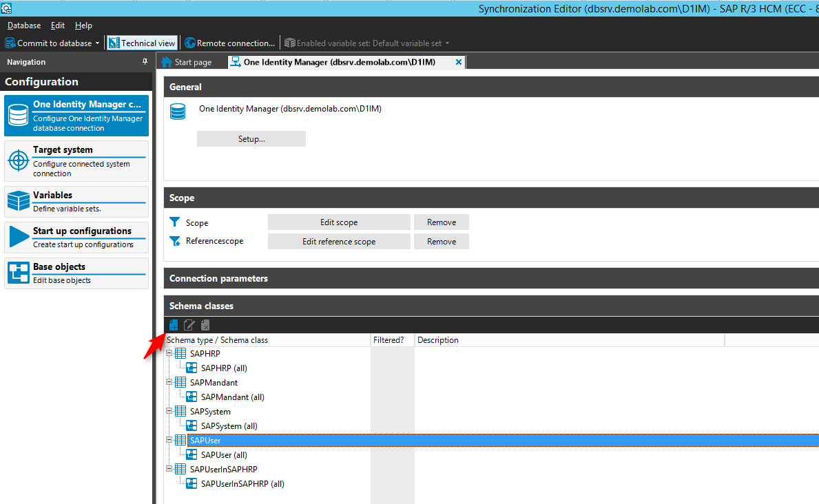
Task: Click the Edit reference scope button
Action: tap(339, 241)
